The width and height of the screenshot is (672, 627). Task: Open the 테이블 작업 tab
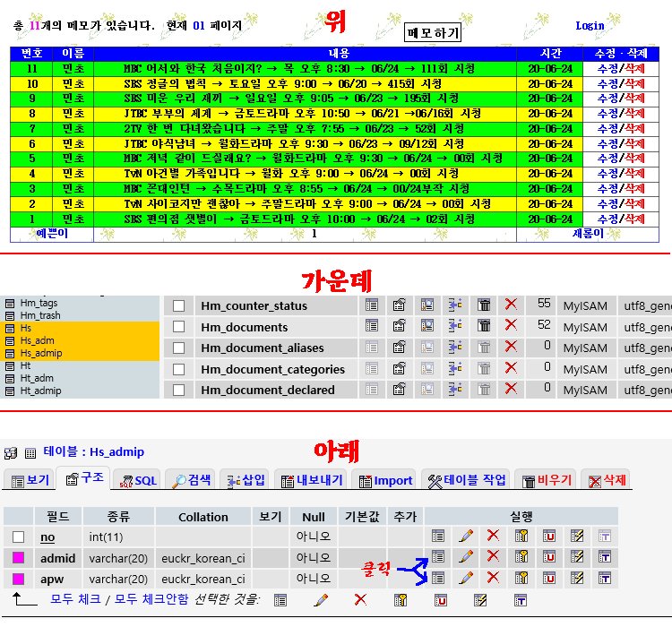466,480
